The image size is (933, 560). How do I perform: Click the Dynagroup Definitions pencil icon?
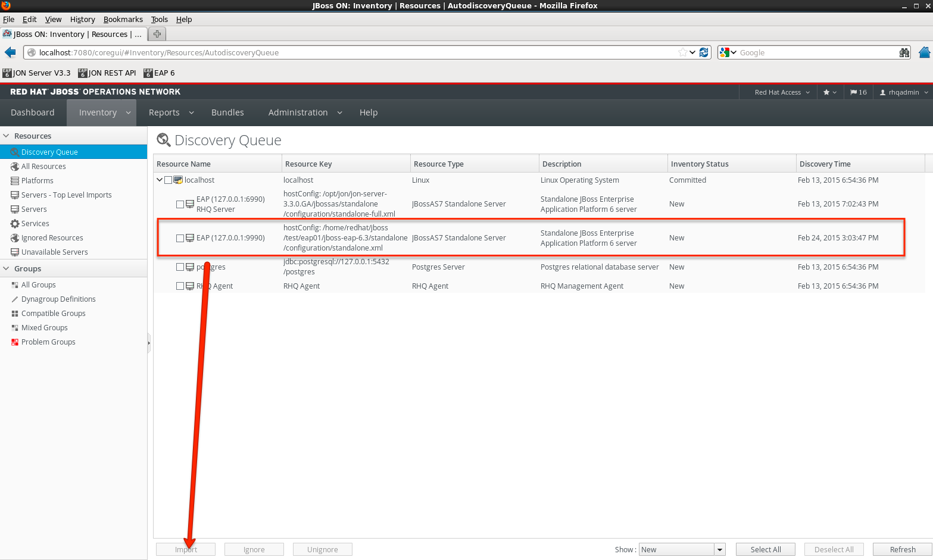(x=15, y=299)
